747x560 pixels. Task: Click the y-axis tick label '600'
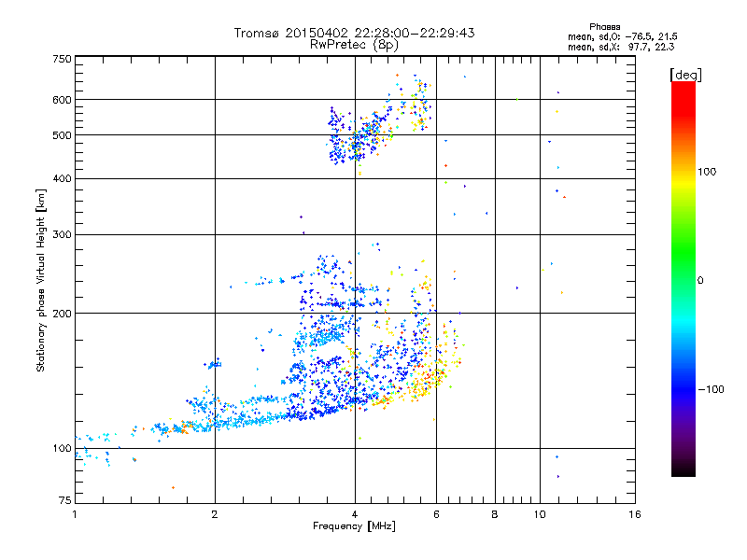pyautogui.click(x=62, y=100)
